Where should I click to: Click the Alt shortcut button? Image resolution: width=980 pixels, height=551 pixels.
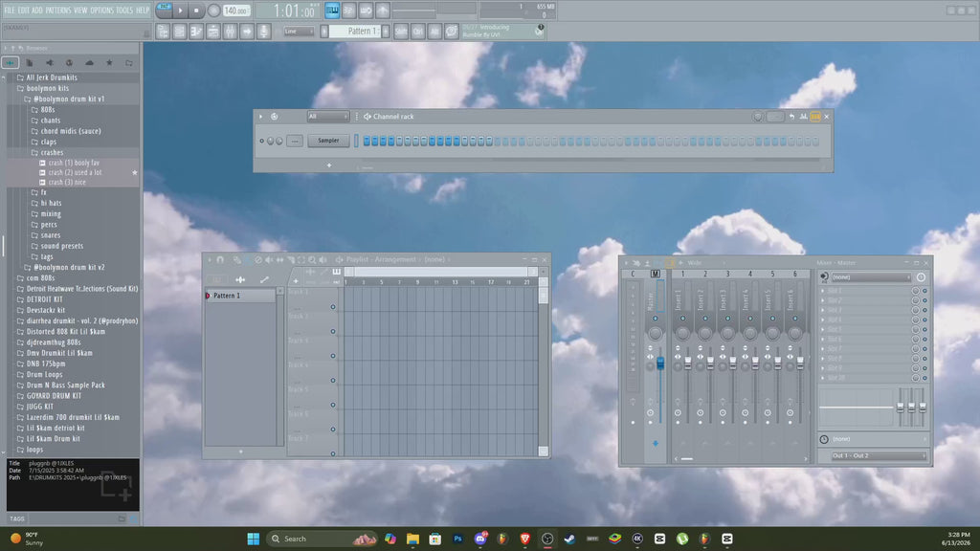point(434,32)
